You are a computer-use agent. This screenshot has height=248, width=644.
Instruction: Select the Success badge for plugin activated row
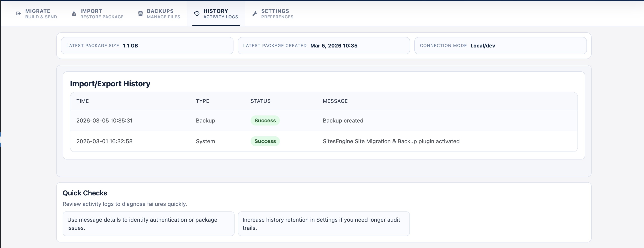click(x=265, y=141)
